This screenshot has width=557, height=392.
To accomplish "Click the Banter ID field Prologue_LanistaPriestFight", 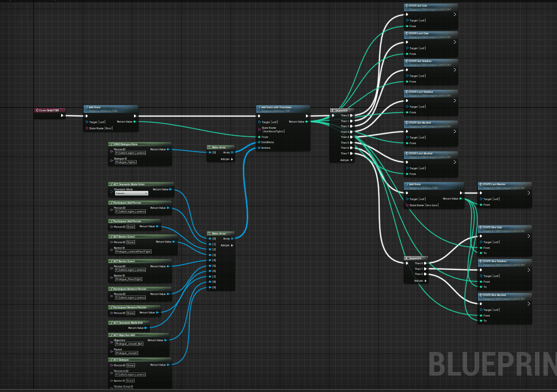I will (x=133, y=251).
